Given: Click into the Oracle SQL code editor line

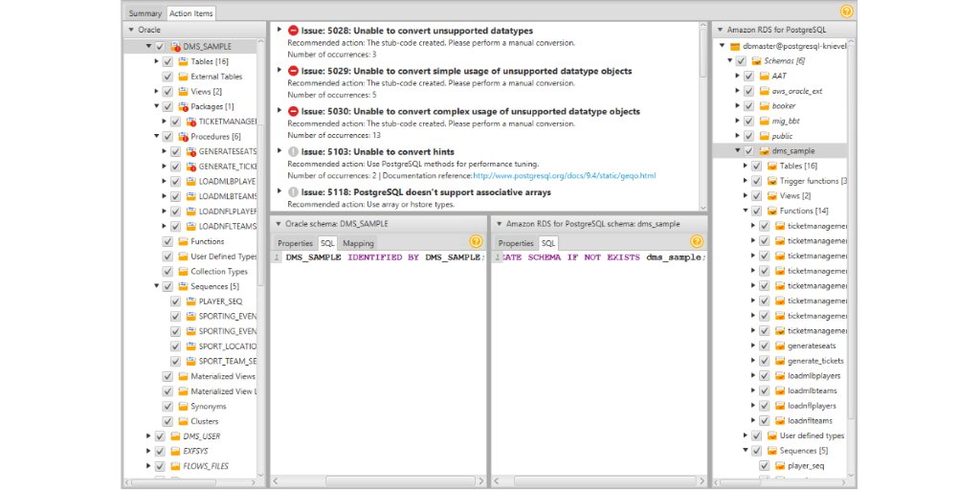Looking at the screenshot, I should pyautogui.click(x=385, y=257).
